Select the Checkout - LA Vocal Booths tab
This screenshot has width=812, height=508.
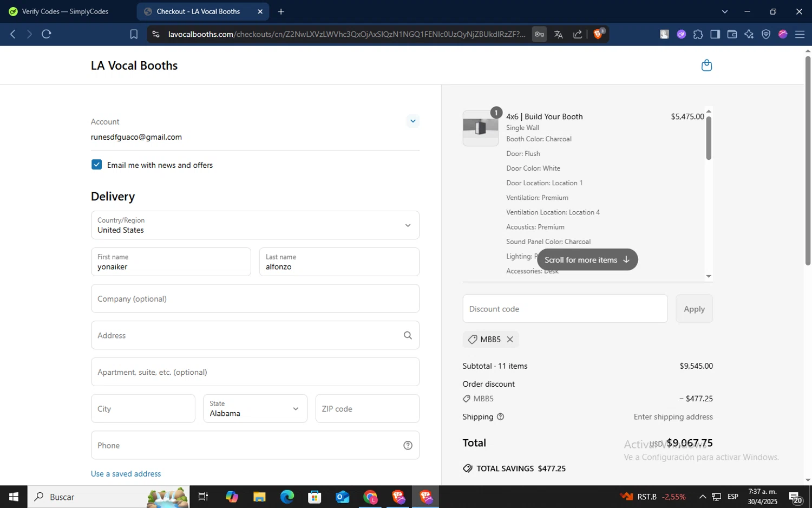tap(198, 11)
